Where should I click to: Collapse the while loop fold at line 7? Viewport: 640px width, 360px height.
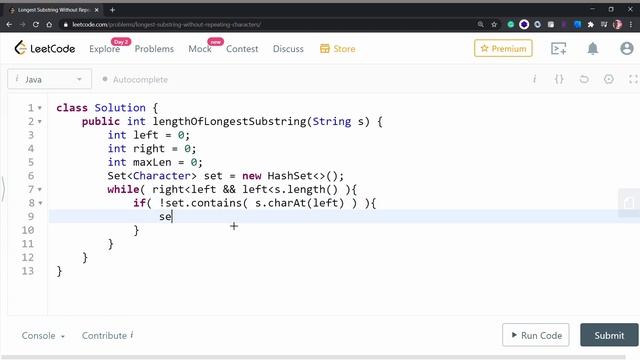[40, 190]
